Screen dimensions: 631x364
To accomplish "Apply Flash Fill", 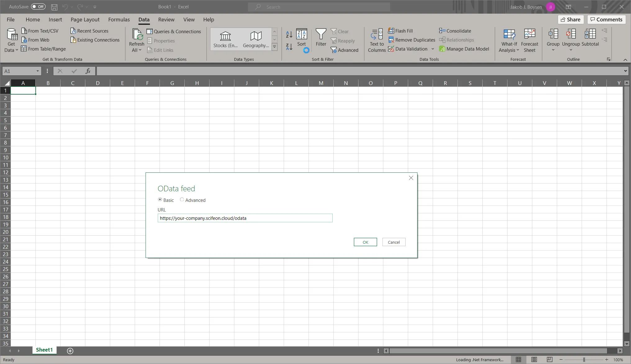I will pyautogui.click(x=401, y=31).
